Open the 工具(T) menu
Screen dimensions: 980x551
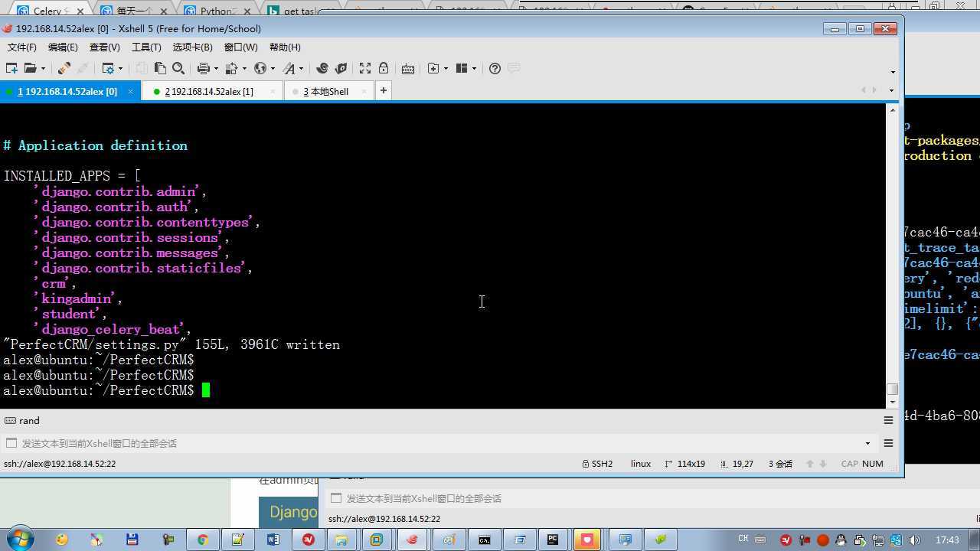(x=146, y=47)
